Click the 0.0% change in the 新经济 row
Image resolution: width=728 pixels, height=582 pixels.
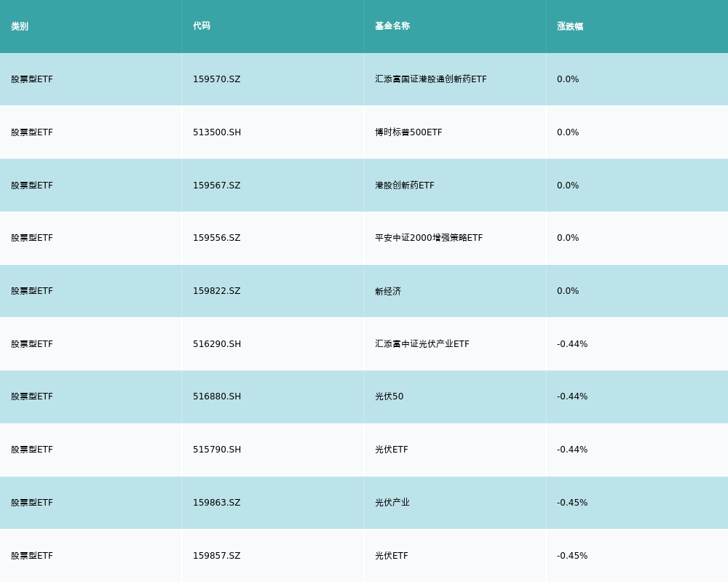click(568, 291)
